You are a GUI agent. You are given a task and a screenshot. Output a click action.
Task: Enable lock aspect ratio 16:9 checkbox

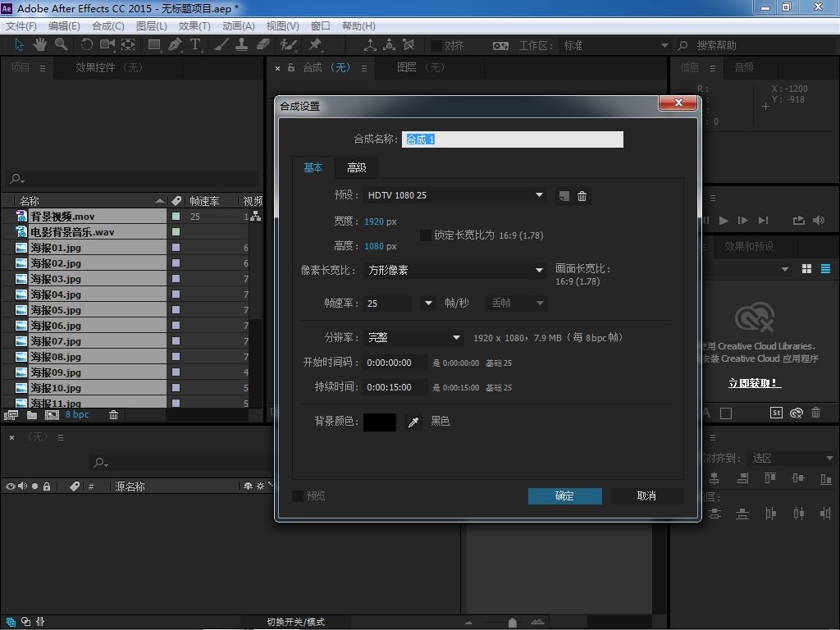[x=426, y=235]
